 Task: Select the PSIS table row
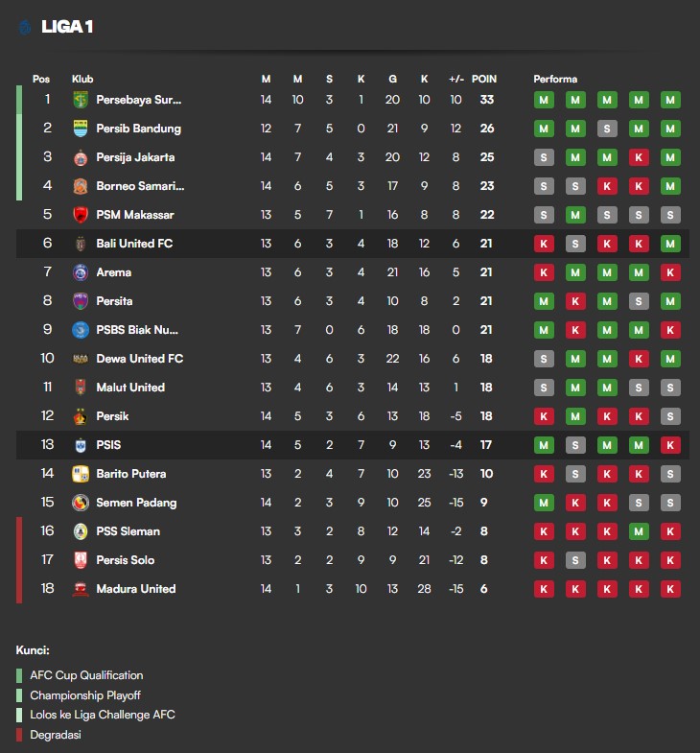coord(353,445)
